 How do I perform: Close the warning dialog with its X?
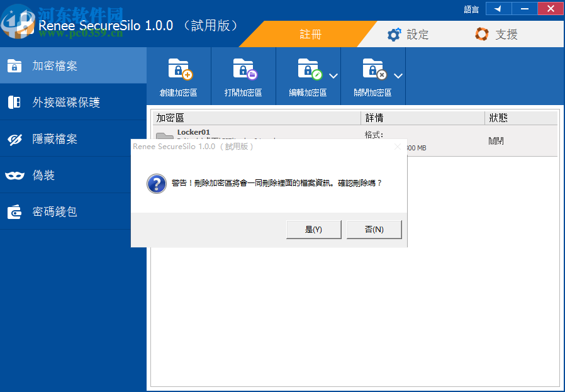click(x=398, y=147)
